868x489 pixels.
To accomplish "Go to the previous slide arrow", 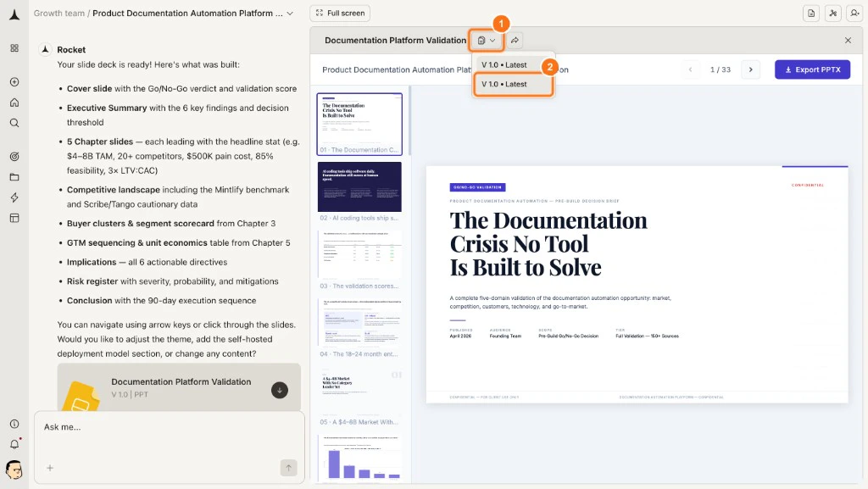I will point(690,69).
